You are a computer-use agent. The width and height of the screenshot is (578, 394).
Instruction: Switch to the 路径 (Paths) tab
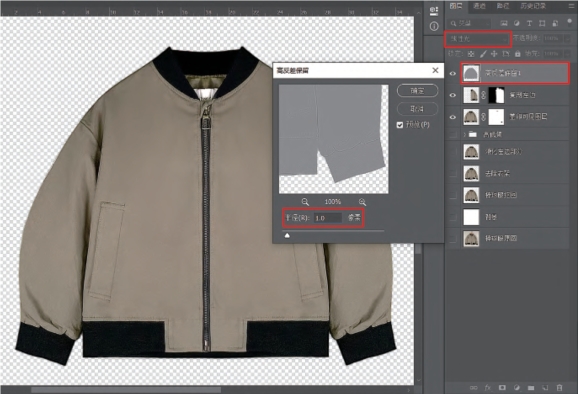tap(503, 6)
